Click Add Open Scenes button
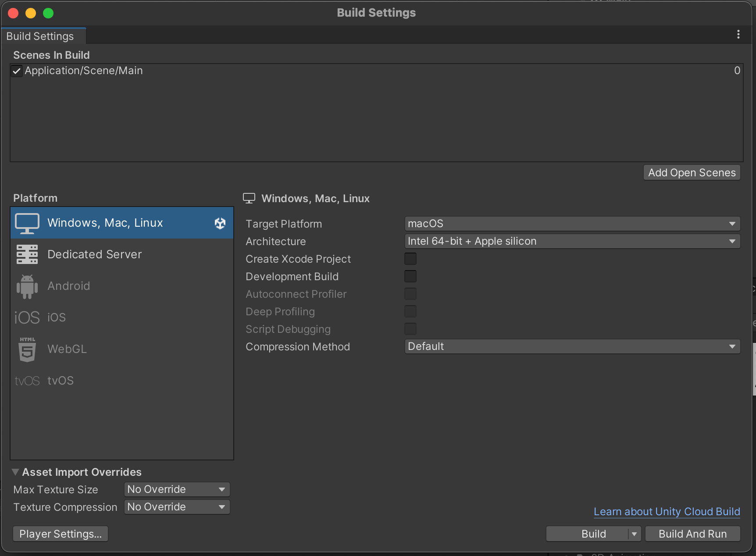756x556 pixels. (x=692, y=173)
